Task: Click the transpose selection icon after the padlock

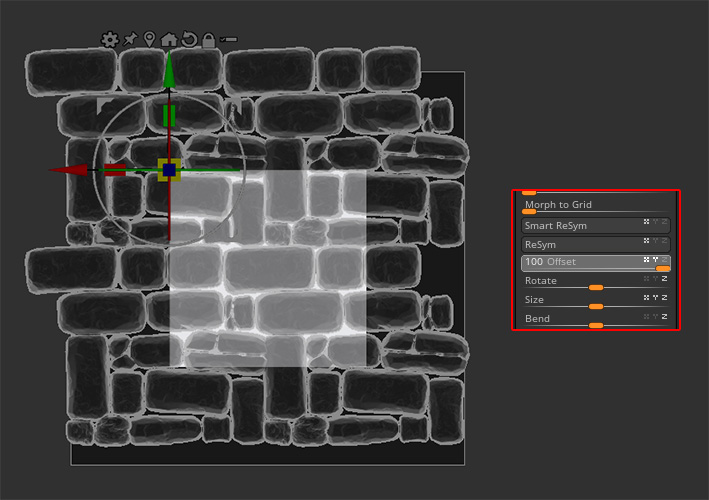Action: 229,40
